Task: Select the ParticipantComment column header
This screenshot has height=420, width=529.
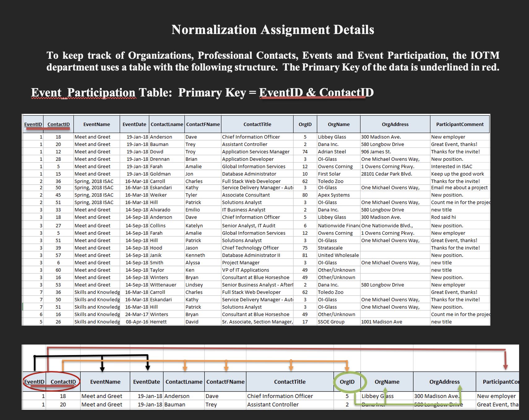Action: [460, 124]
